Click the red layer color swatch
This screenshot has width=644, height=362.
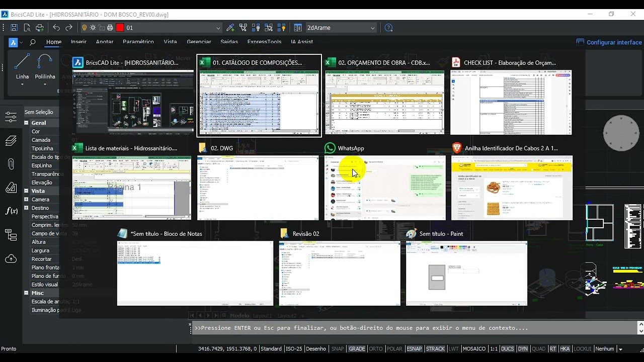pyautogui.click(x=120, y=28)
